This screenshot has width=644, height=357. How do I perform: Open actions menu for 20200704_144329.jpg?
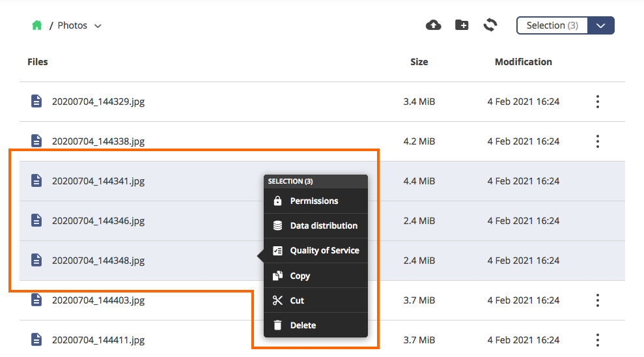click(598, 102)
